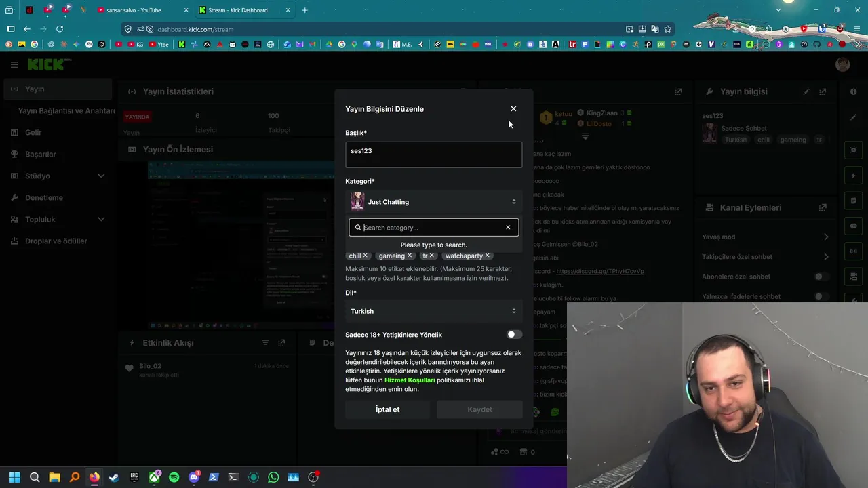Click the Kaydet button
The width and height of the screenshot is (868, 488).
point(479,409)
